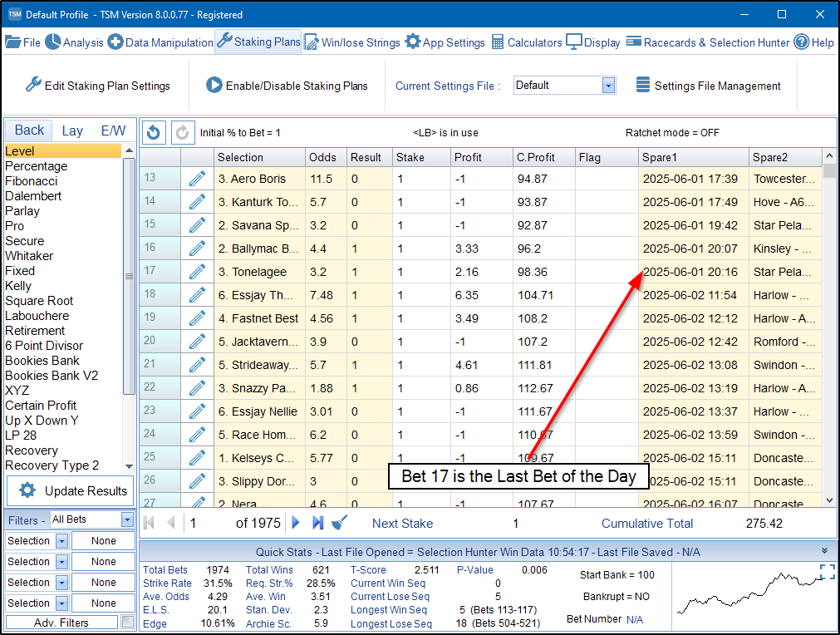Jump to last record in navigator
Viewport: 840px width, 635px height.
tap(317, 523)
